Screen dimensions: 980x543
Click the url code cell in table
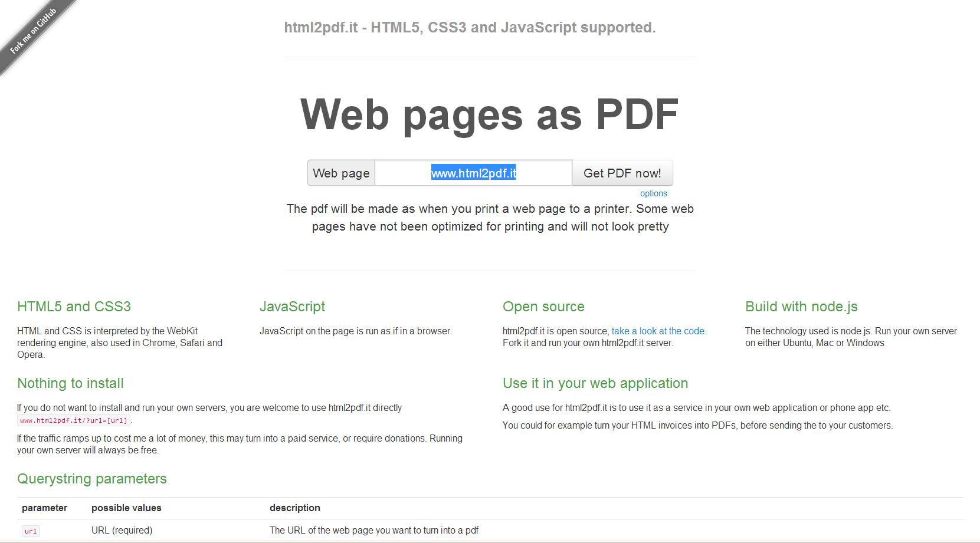point(31,531)
